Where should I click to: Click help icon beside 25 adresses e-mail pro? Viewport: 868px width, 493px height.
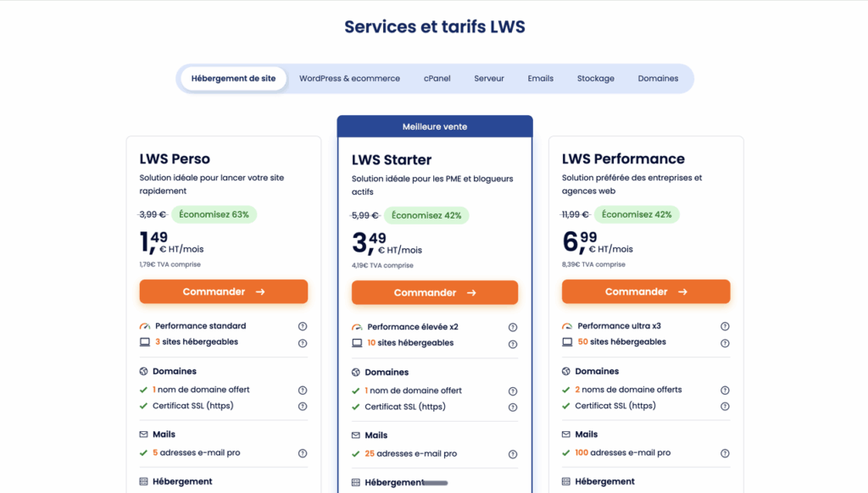pyautogui.click(x=513, y=454)
